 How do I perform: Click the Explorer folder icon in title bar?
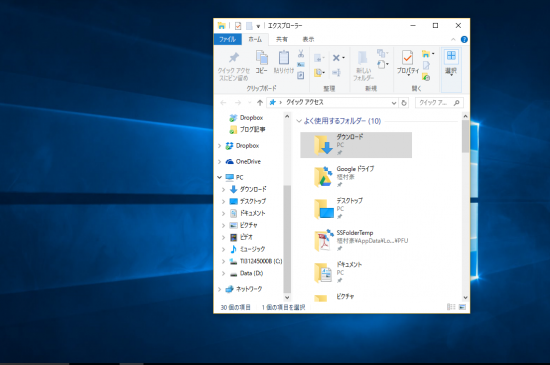[221, 26]
